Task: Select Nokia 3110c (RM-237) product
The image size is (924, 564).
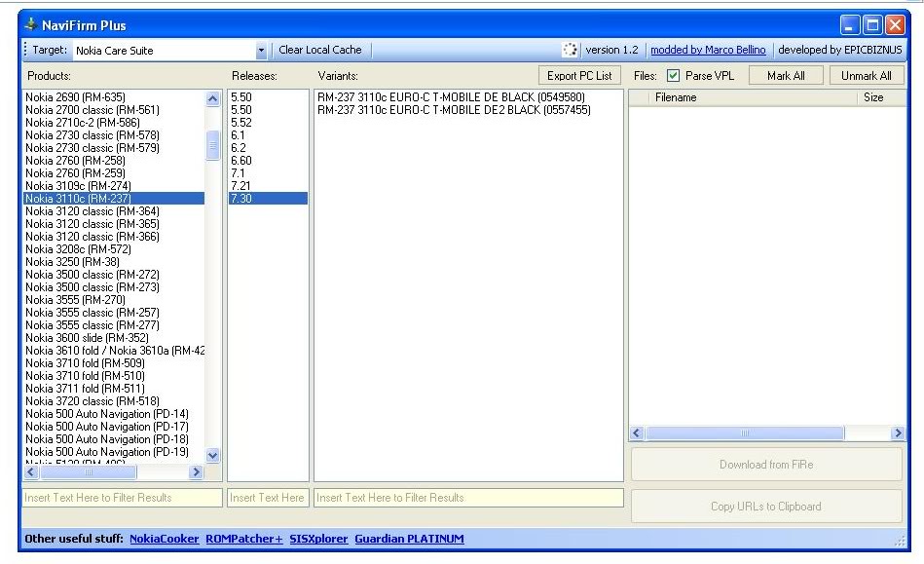Action: tap(114, 199)
